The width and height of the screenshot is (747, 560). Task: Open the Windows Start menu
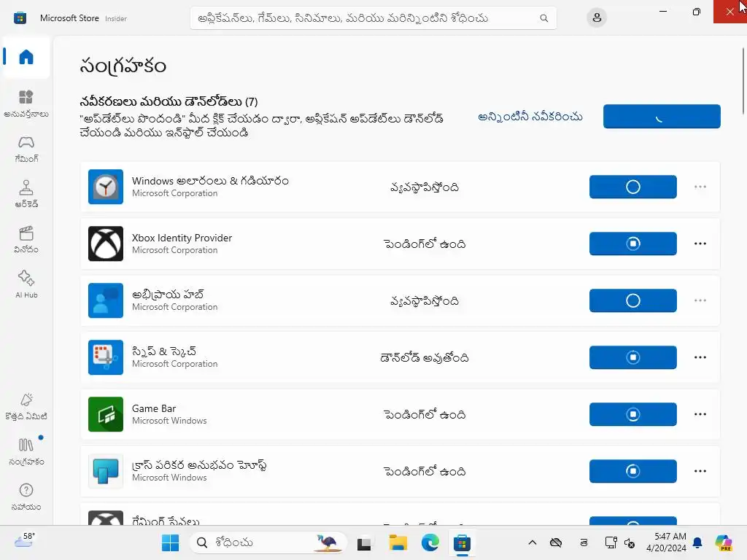click(170, 542)
